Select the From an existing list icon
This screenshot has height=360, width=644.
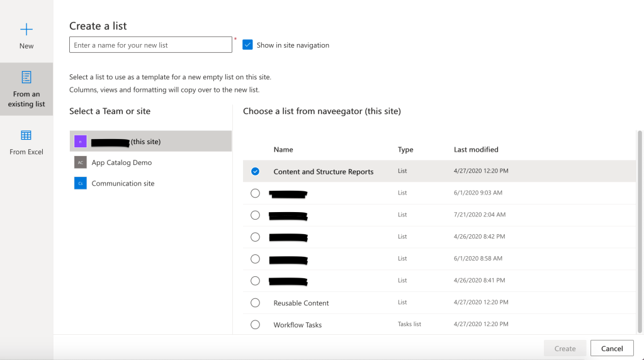(26, 77)
